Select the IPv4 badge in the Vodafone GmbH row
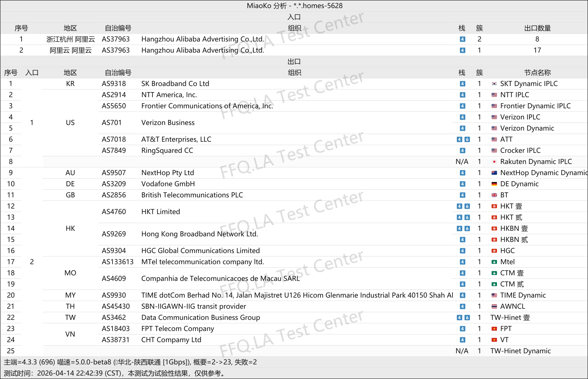 coord(462,184)
